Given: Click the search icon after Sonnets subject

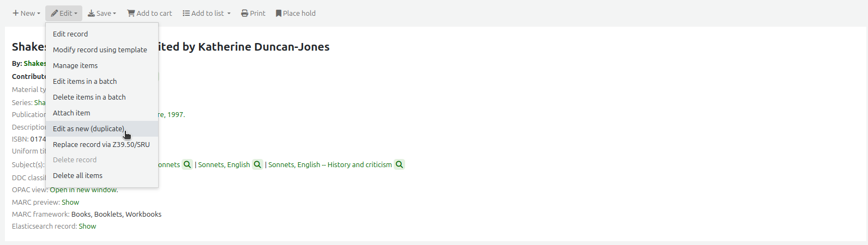Looking at the screenshot, I should pos(187,164).
